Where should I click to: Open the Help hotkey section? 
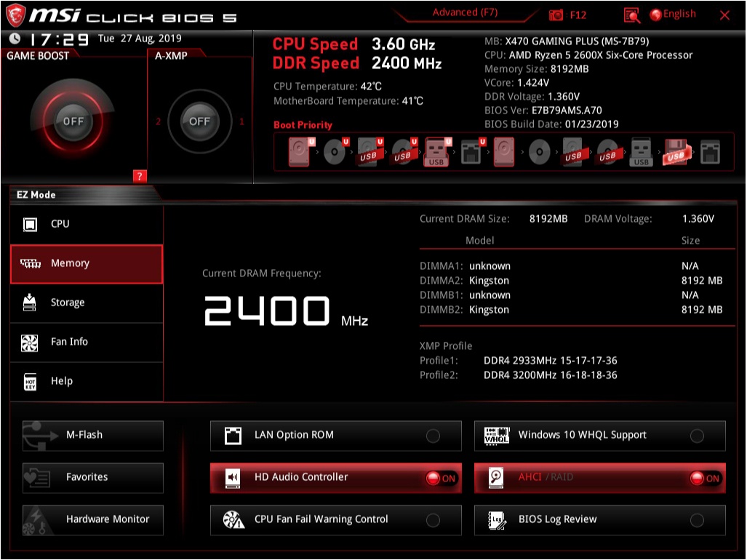click(87, 381)
